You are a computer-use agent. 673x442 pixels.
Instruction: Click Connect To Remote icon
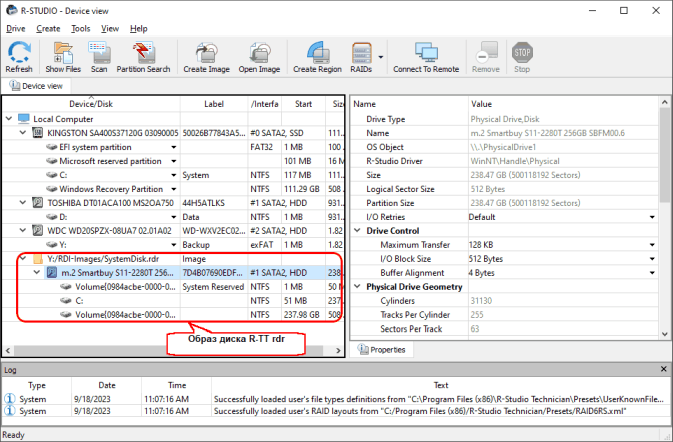[426, 57]
